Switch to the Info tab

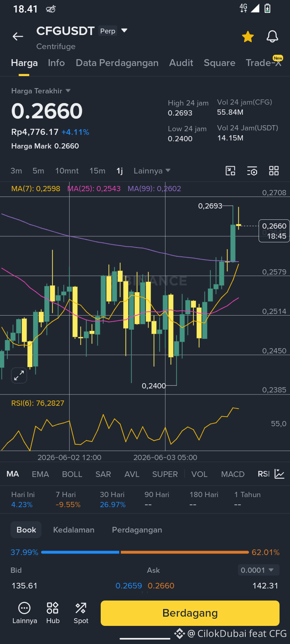56,63
